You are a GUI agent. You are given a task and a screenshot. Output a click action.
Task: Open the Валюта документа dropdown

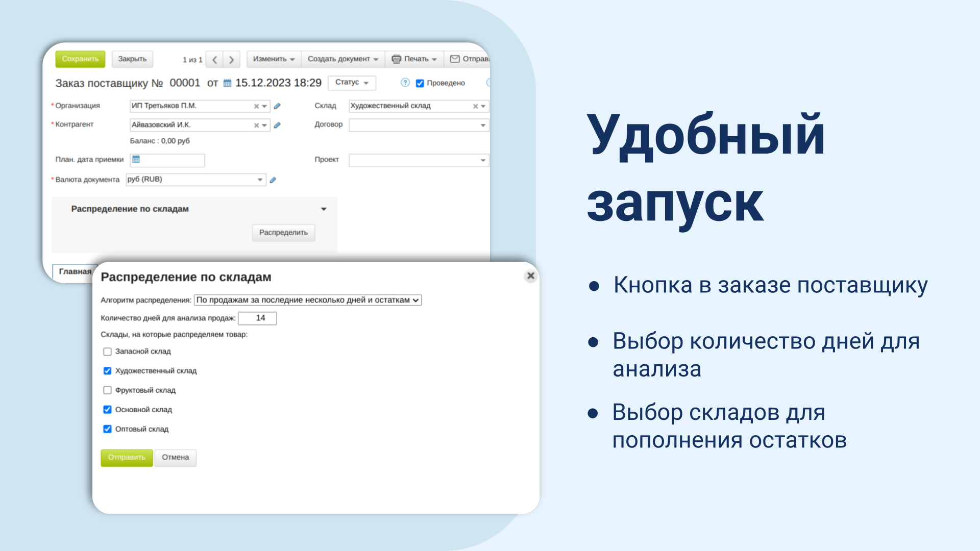click(x=196, y=180)
